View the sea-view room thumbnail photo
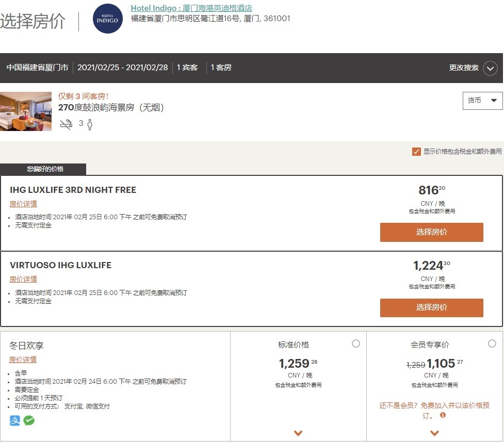This screenshot has width=504, height=442. (26, 111)
